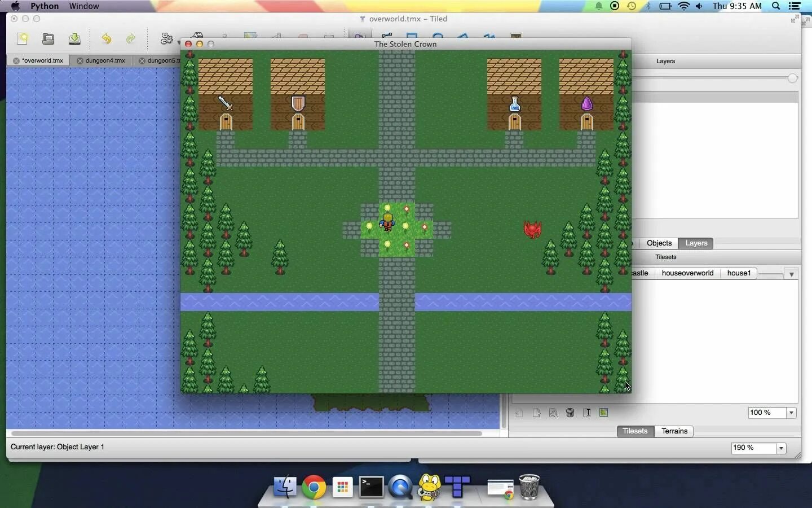Click the shield shop icon in game

pos(298,103)
